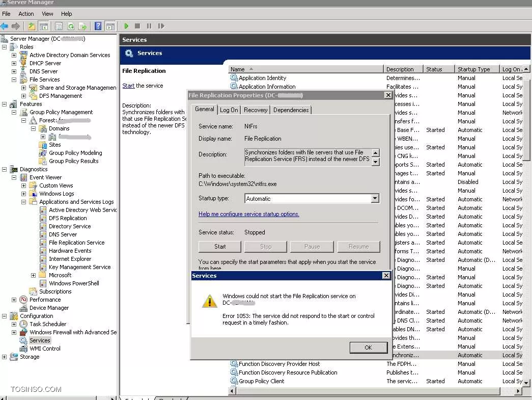Select Function Discovery Provider Host service
The image size is (532, 400).
[x=279, y=364]
